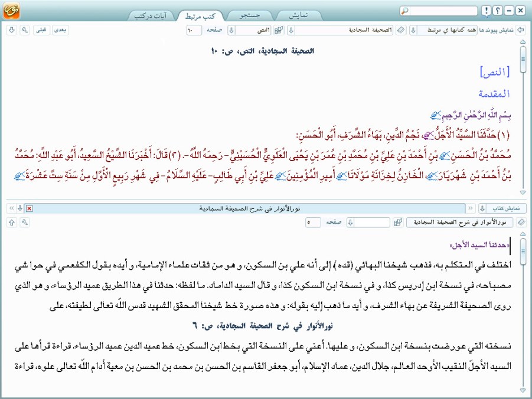Click the upper pane scrollbar thumb

click(x=523, y=59)
